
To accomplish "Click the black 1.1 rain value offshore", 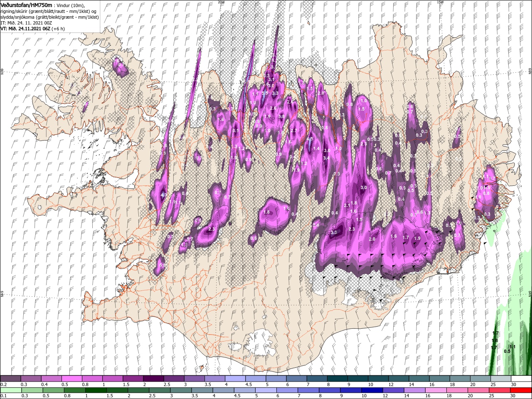I will pos(512,347).
